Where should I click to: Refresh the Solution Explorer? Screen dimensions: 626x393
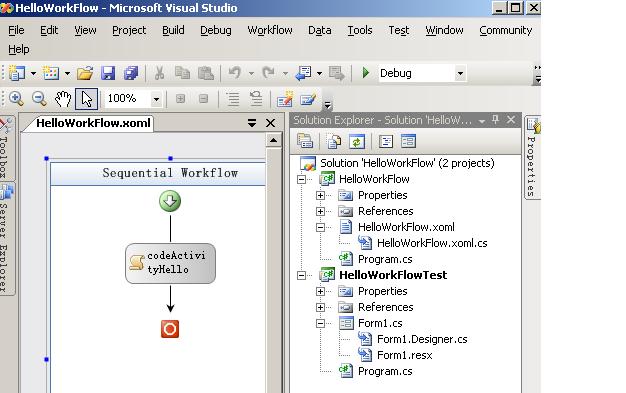(x=357, y=141)
